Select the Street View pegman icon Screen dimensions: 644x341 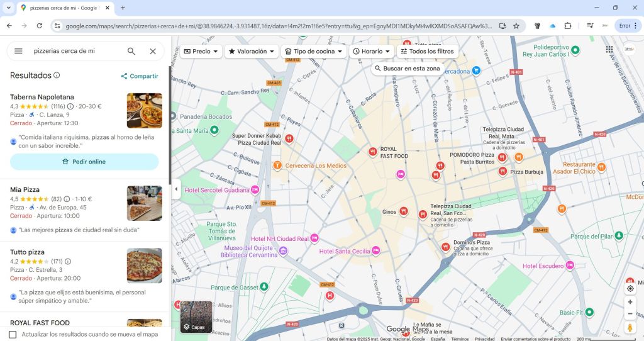click(630, 328)
